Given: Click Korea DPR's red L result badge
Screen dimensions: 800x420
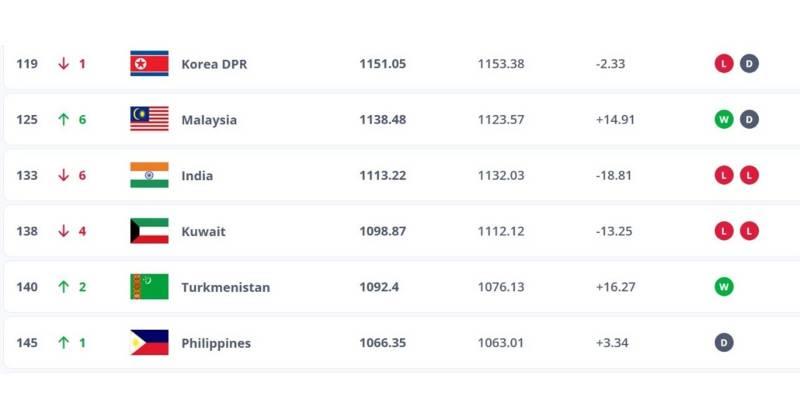Looking at the screenshot, I should tap(723, 64).
